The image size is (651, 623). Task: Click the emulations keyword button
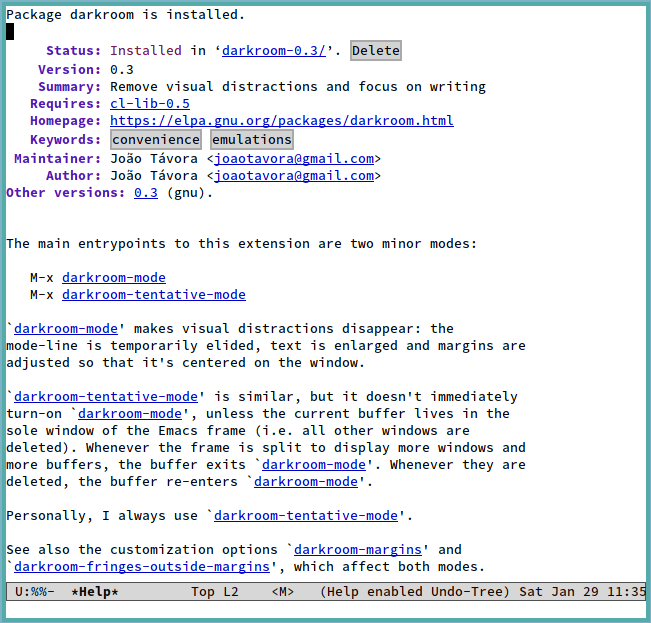coord(252,139)
